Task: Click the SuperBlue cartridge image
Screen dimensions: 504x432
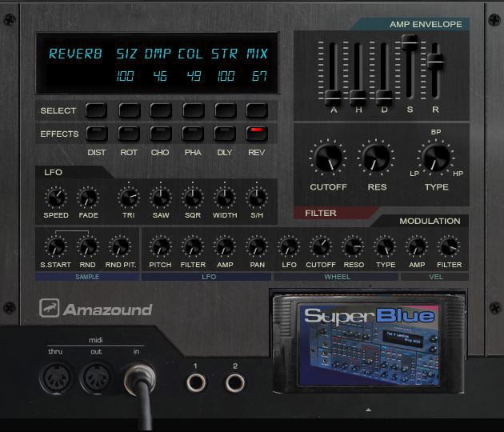Action: [369, 346]
